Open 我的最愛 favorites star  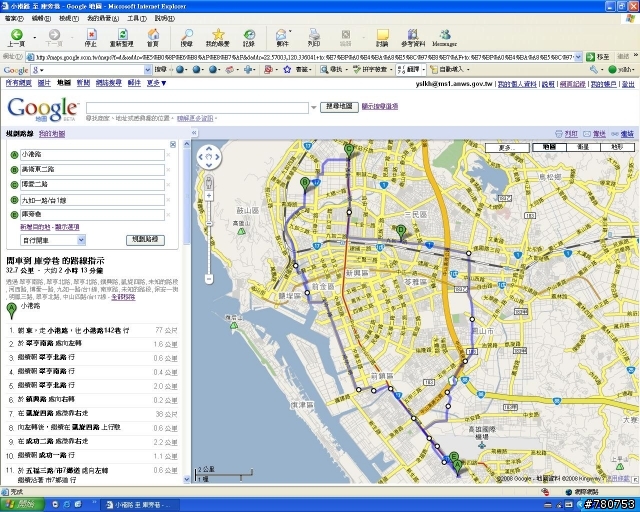pyautogui.click(x=218, y=38)
